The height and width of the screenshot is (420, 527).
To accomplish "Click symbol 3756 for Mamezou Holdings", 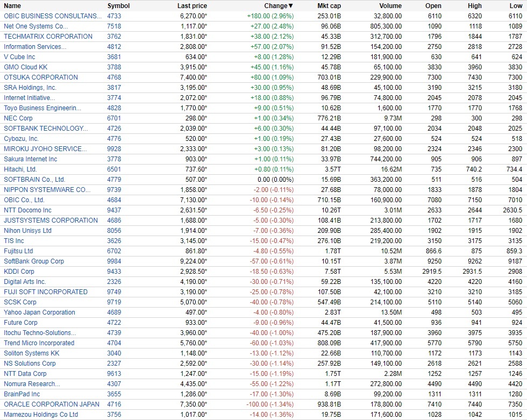I will (x=114, y=414).
